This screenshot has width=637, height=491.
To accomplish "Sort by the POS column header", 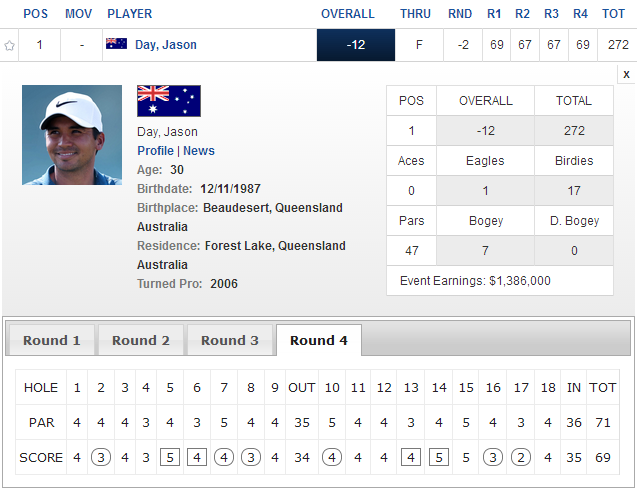I will click(35, 14).
